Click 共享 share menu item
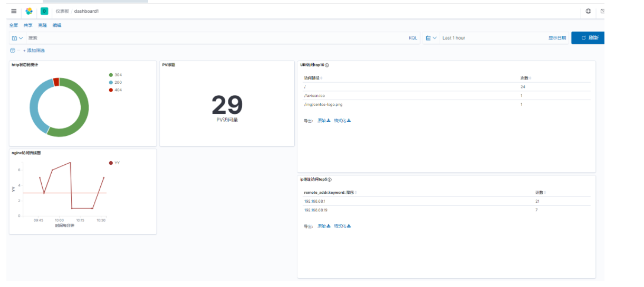The height and width of the screenshot is (287, 644). 28,25
